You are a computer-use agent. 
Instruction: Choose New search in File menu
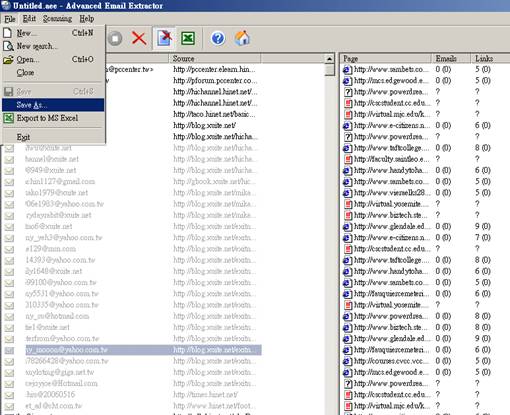(53, 46)
